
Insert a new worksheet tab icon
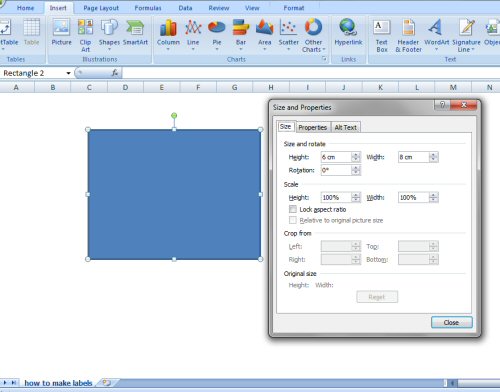tap(106, 383)
